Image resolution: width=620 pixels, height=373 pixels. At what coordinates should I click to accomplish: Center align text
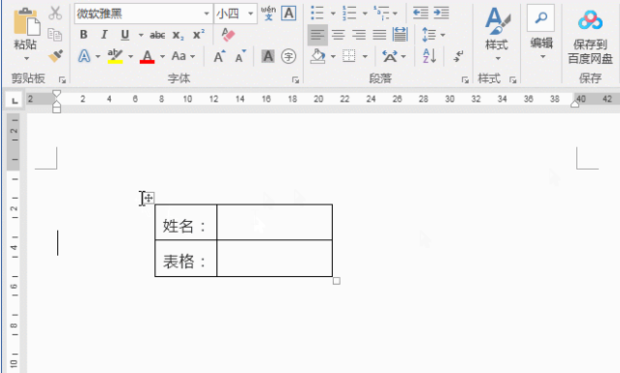tap(338, 35)
